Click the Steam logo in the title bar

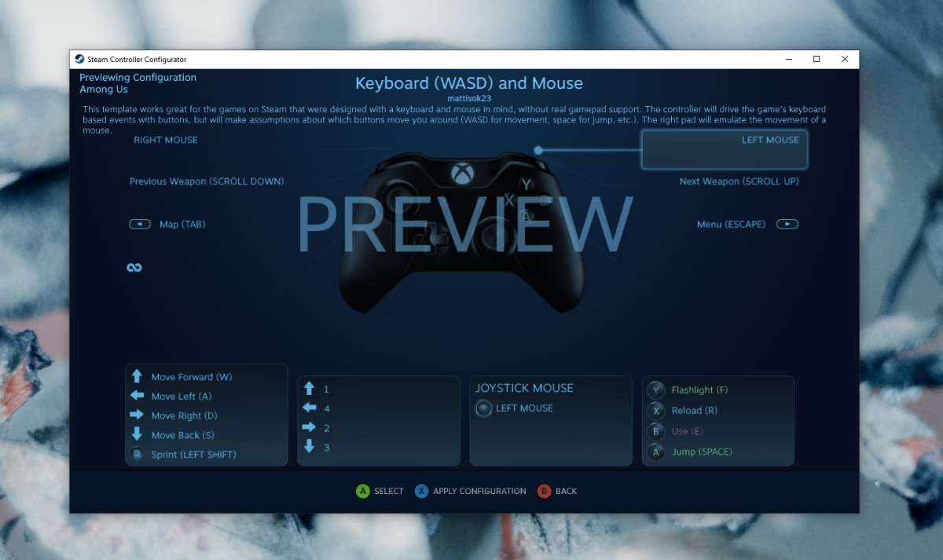click(x=79, y=59)
